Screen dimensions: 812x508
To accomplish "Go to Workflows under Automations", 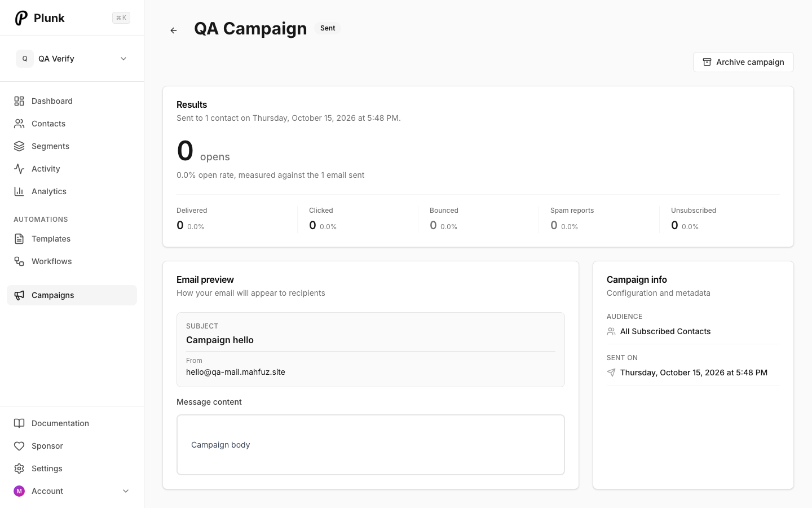I will coord(72,261).
